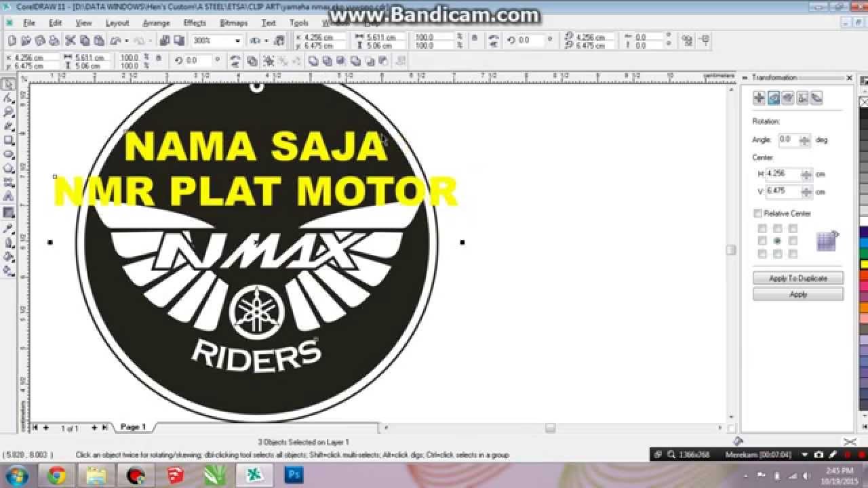Open the Bitmaps menu
The width and height of the screenshot is (868, 488).
click(x=234, y=22)
